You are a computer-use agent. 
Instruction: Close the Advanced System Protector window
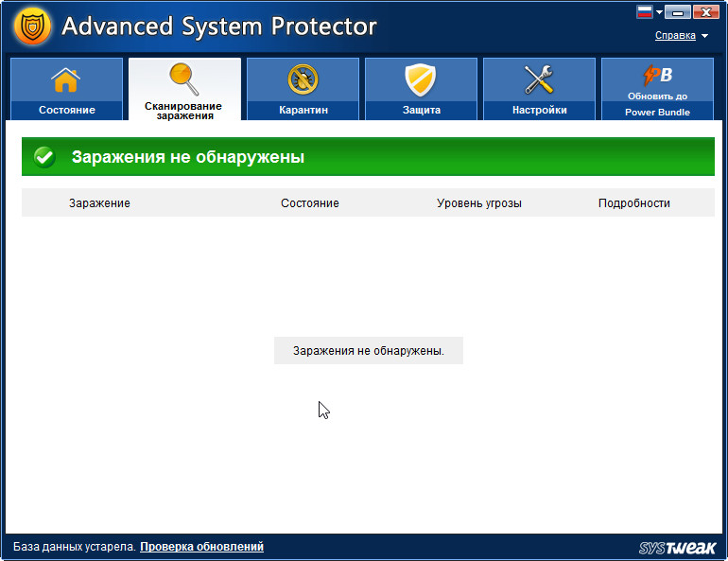(705, 11)
